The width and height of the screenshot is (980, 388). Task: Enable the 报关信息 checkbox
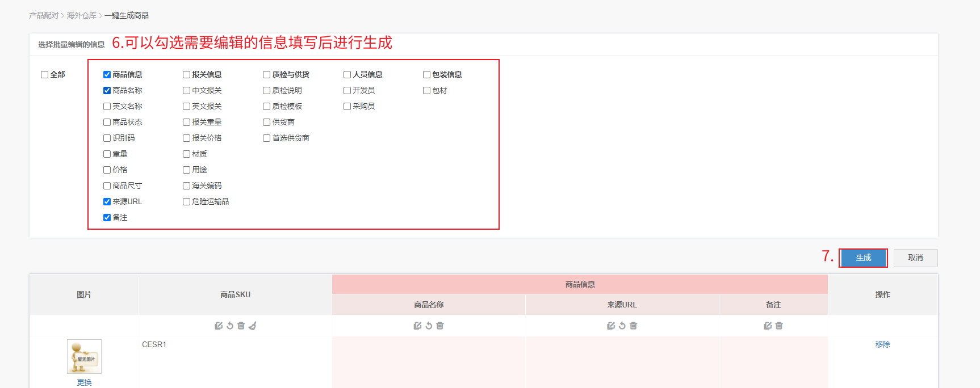click(186, 74)
